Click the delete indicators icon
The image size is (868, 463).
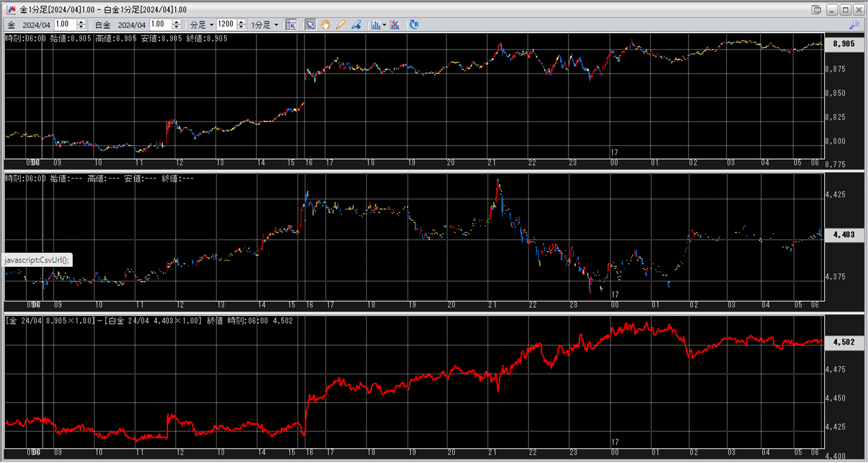[x=395, y=25]
